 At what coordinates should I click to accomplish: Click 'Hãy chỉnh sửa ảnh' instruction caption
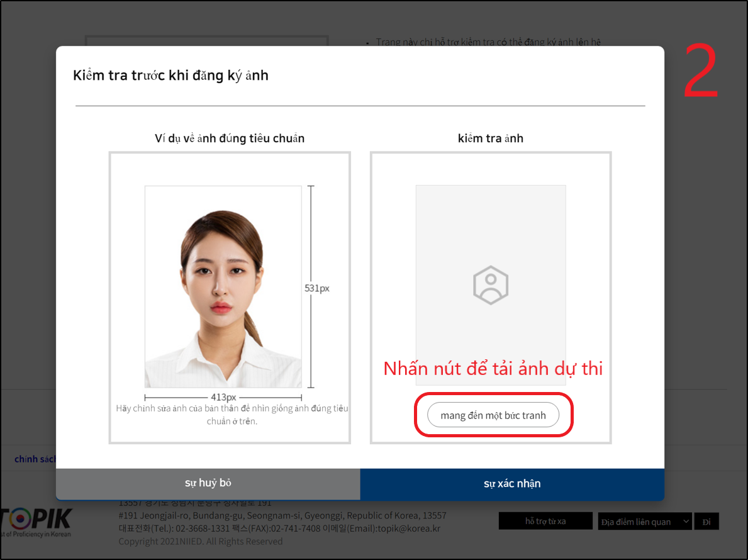coord(232,415)
